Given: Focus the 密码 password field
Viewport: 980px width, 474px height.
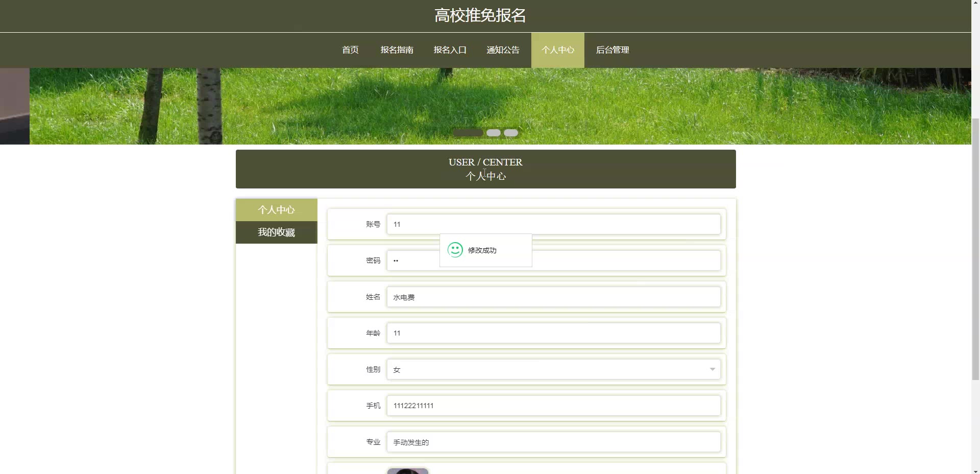Looking at the screenshot, I should point(553,260).
